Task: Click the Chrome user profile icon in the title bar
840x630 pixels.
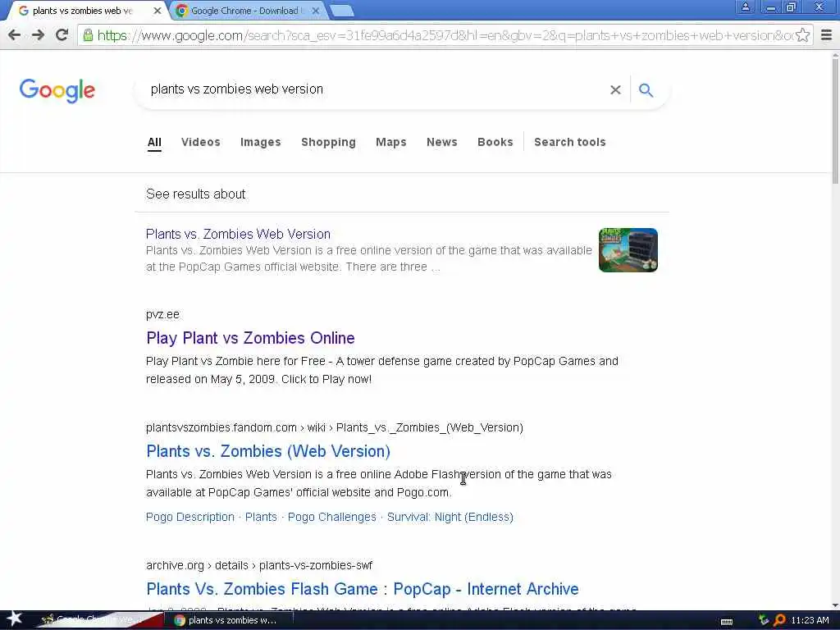Action: coord(745,7)
